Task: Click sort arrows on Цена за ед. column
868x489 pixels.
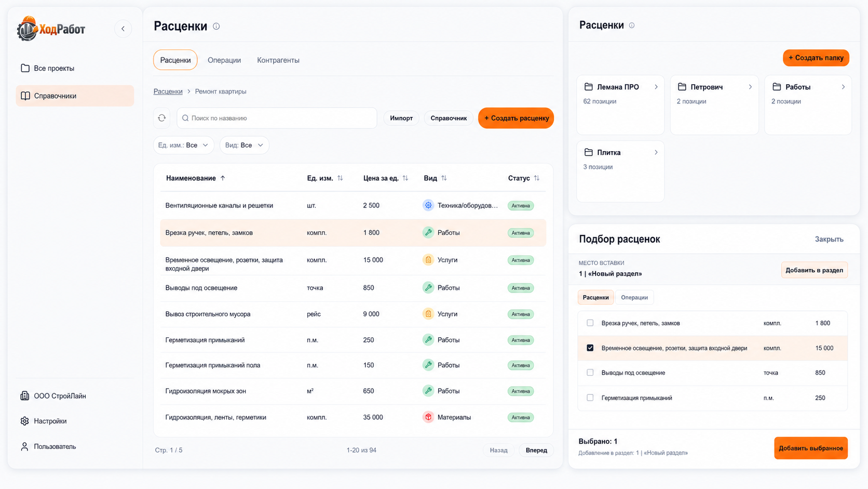Action: click(x=405, y=178)
